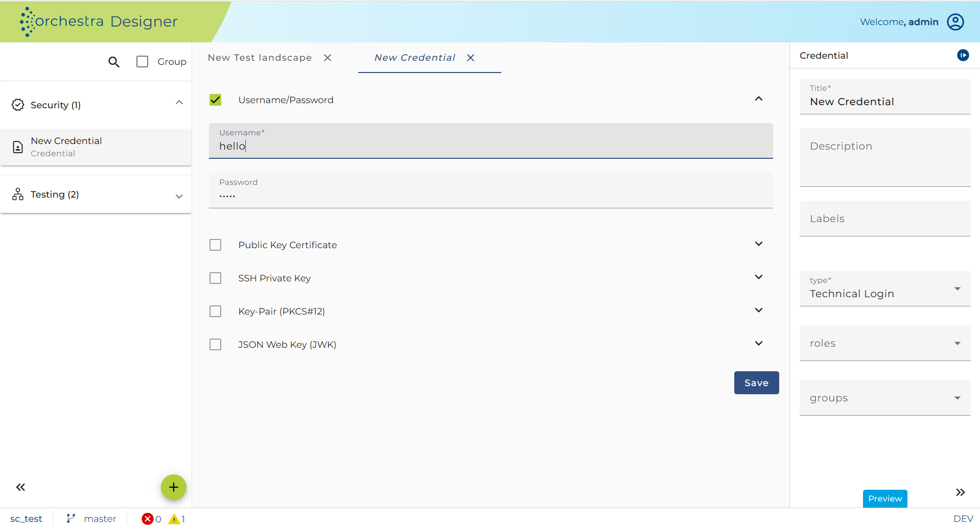This screenshot has width=980, height=527.
Task: Click the Security (1) heading
Action: pos(56,105)
